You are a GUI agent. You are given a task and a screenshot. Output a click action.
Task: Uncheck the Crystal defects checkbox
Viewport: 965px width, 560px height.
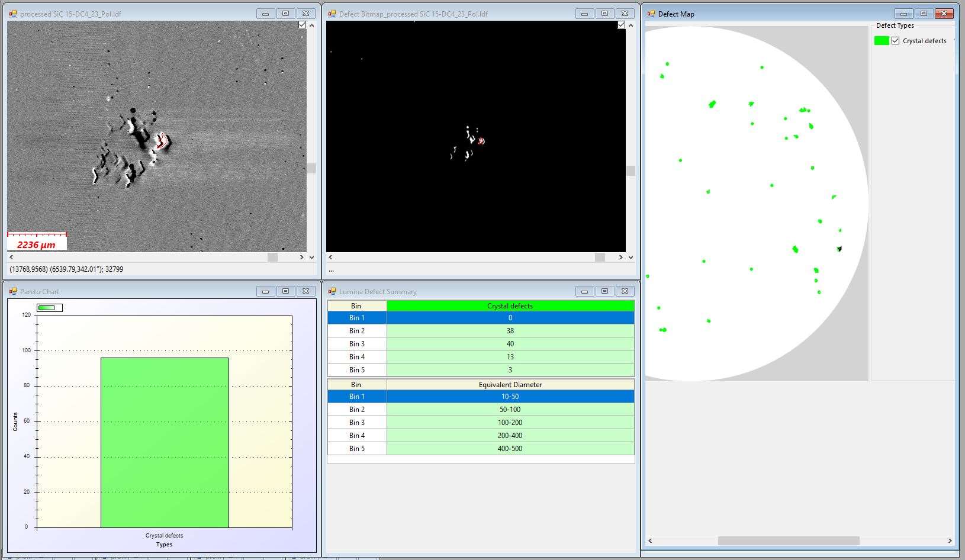tap(895, 41)
